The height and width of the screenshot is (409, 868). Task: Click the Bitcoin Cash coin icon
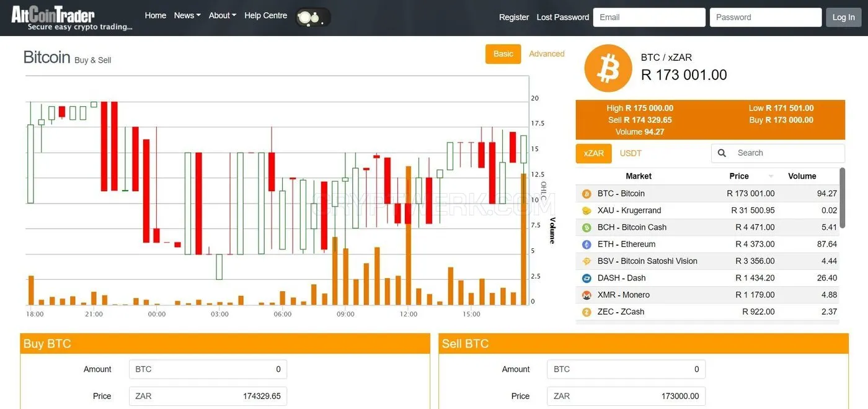(587, 228)
